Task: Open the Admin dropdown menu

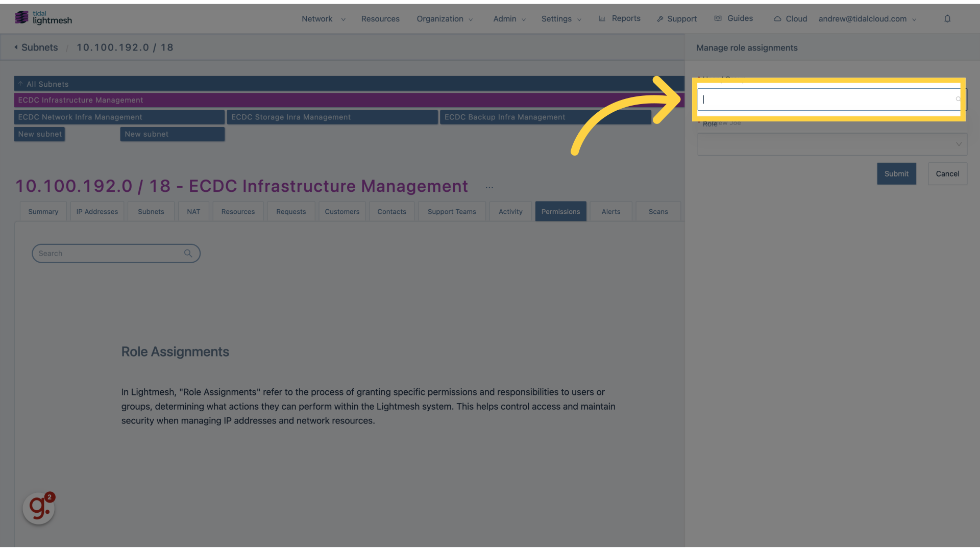Action: [507, 18]
